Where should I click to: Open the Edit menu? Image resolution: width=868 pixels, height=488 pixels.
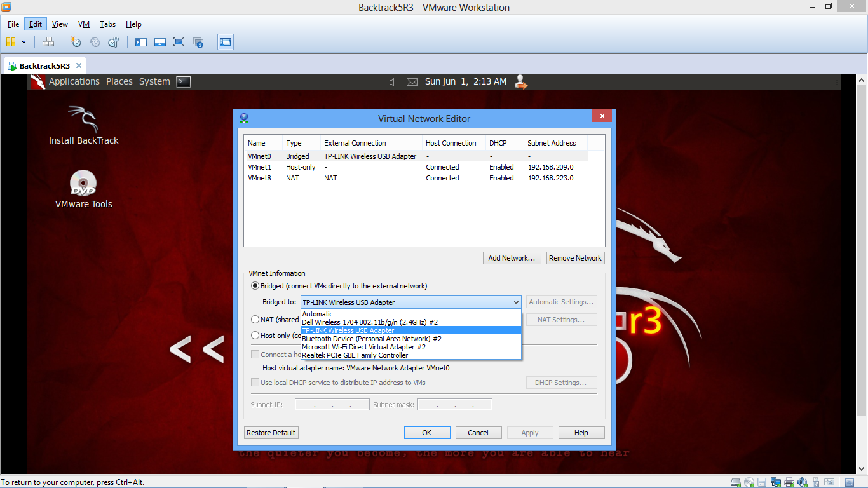click(36, 24)
